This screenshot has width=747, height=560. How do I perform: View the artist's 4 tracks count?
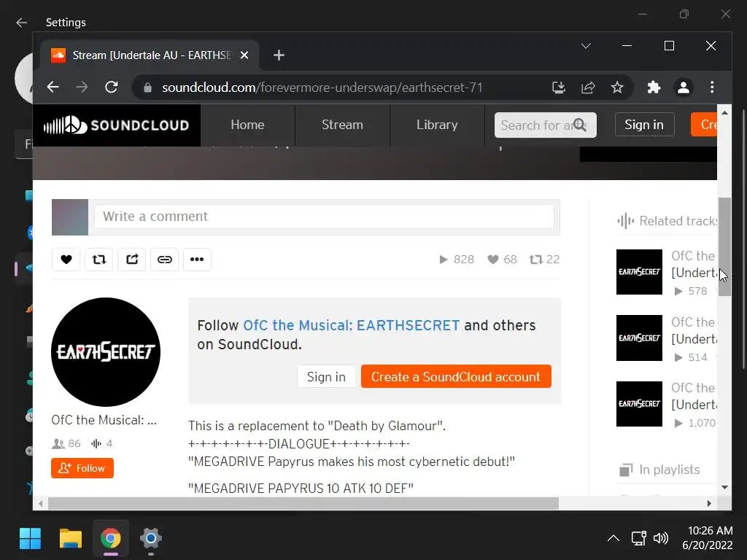[x=102, y=444]
